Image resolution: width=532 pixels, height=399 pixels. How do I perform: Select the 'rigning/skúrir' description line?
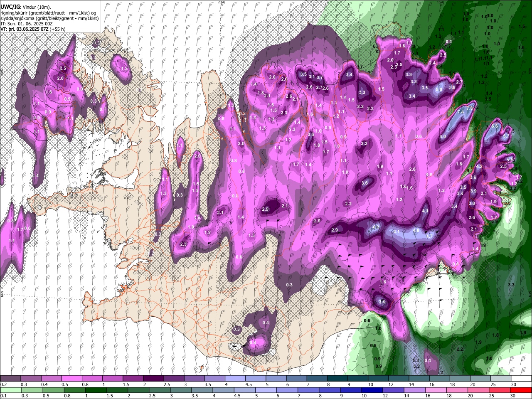coord(49,12)
